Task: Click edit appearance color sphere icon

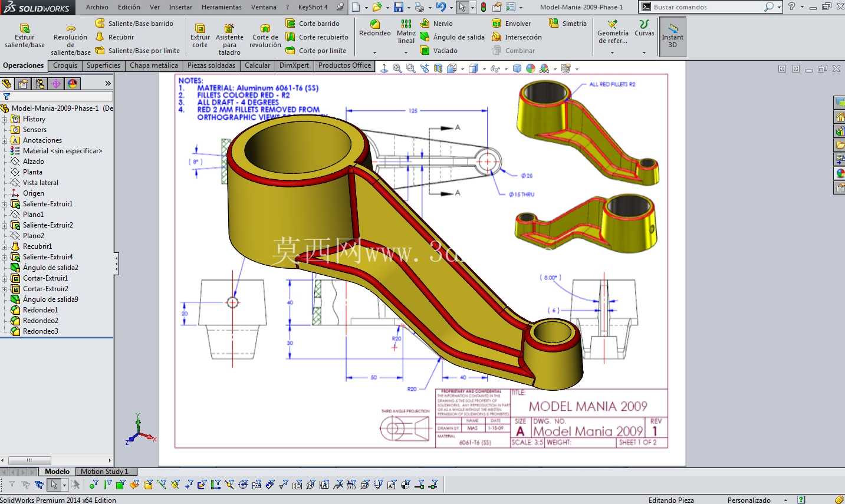Action: pyautogui.click(x=531, y=69)
